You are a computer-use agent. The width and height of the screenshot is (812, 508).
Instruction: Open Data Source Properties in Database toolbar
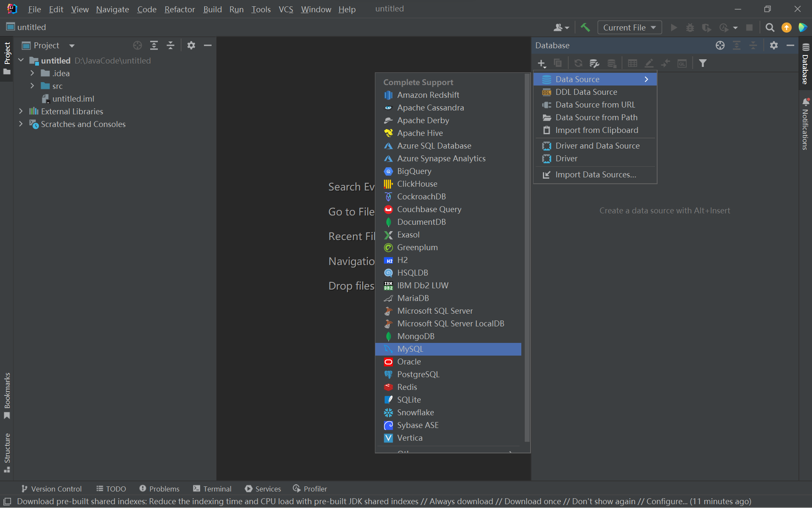tap(595, 63)
